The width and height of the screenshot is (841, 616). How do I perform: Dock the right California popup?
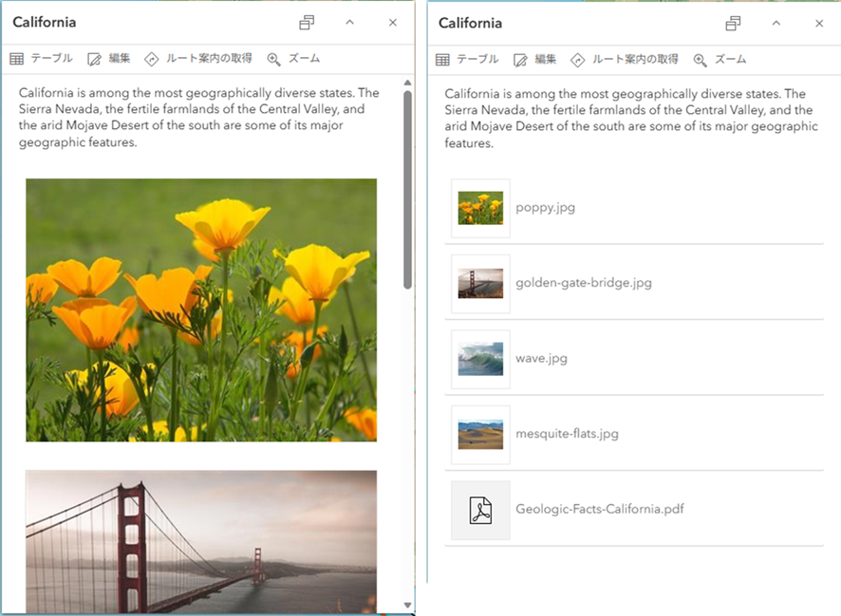[x=733, y=24]
